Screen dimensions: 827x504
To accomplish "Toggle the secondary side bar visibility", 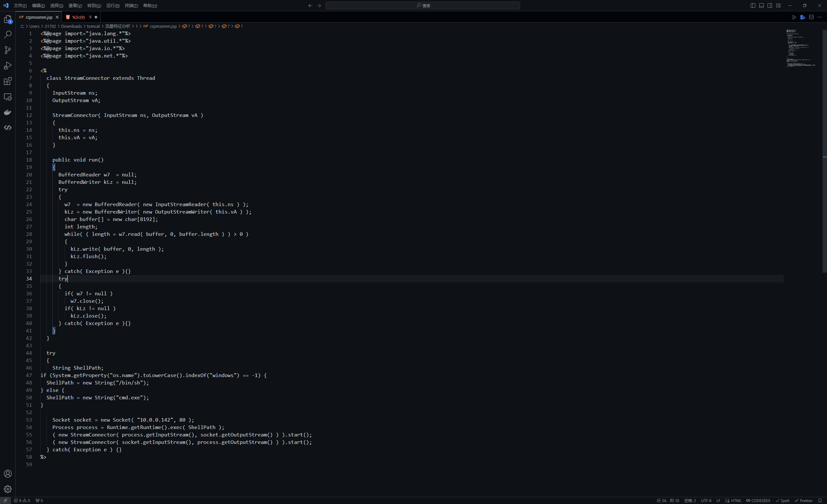I will (x=770, y=5).
